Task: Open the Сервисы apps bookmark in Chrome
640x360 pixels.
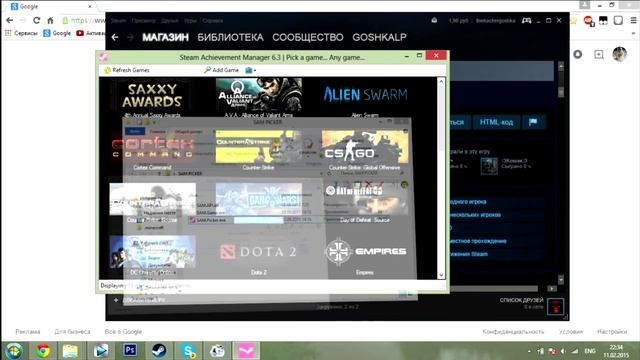Action: coord(21,33)
